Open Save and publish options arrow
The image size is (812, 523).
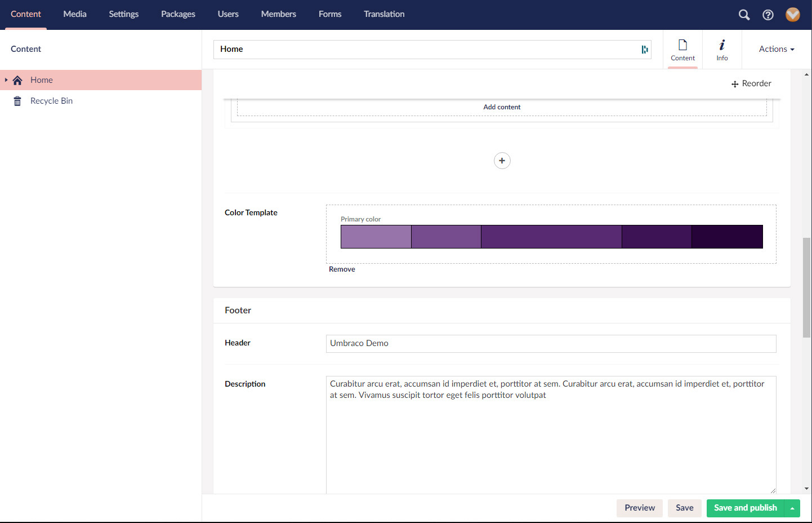[x=792, y=508]
